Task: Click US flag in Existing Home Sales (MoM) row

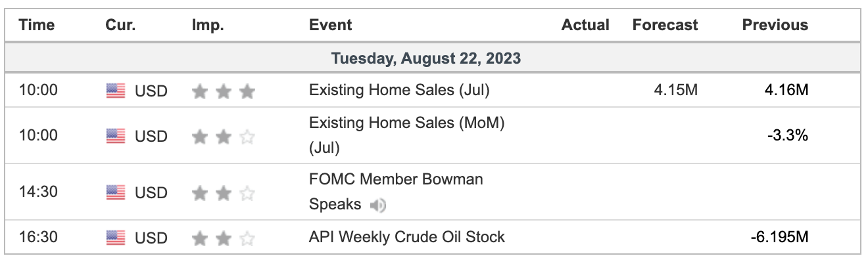Action: (115, 137)
